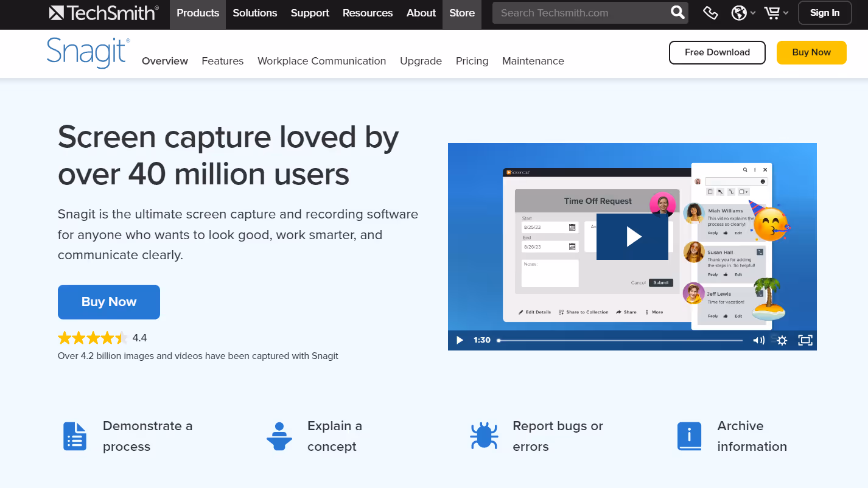The width and height of the screenshot is (868, 488).
Task: Enter video fullscreen mode
Action: [x=805, y=340]
